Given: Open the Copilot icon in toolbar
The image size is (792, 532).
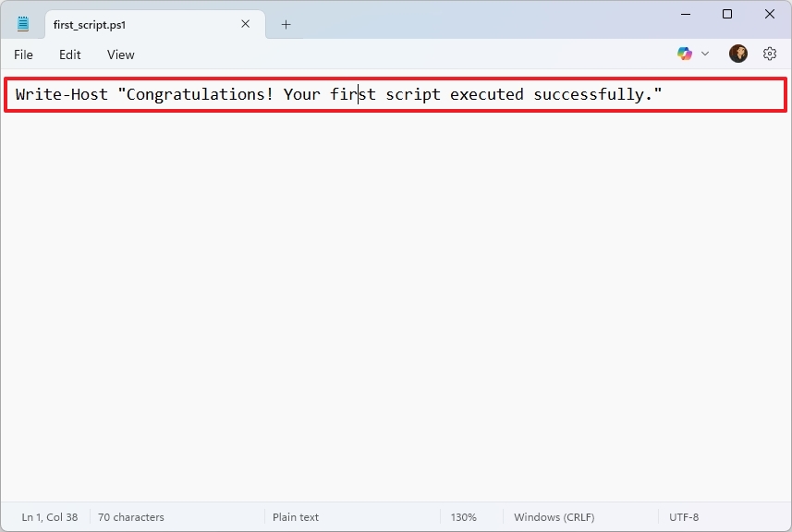Looking at the screenshot, I should tap(685, 54).
